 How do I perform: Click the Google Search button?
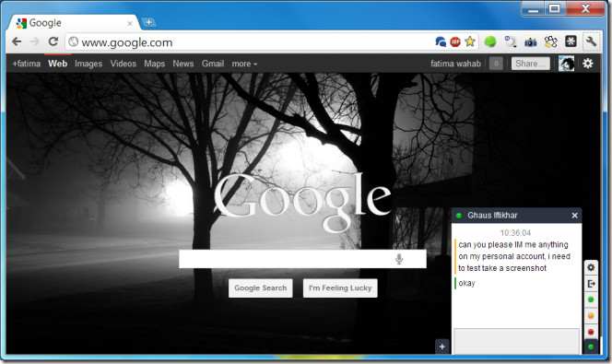click(x=260, y=288)
